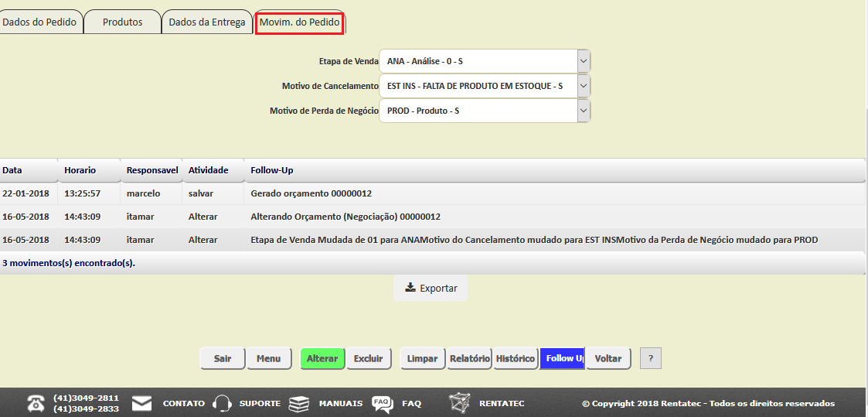Click the RENTATEC footer link
The width and height of the screenshot is (868, 417).
pos(502,404)
